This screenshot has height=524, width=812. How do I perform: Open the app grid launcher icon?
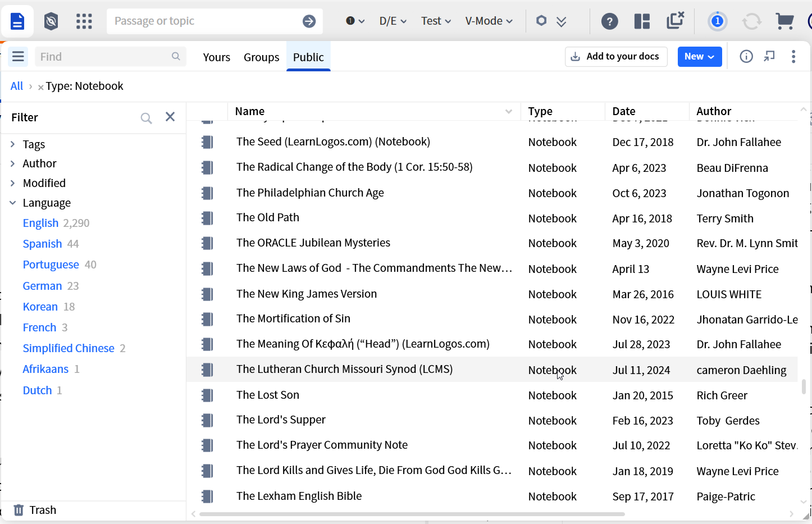point(84,21)
